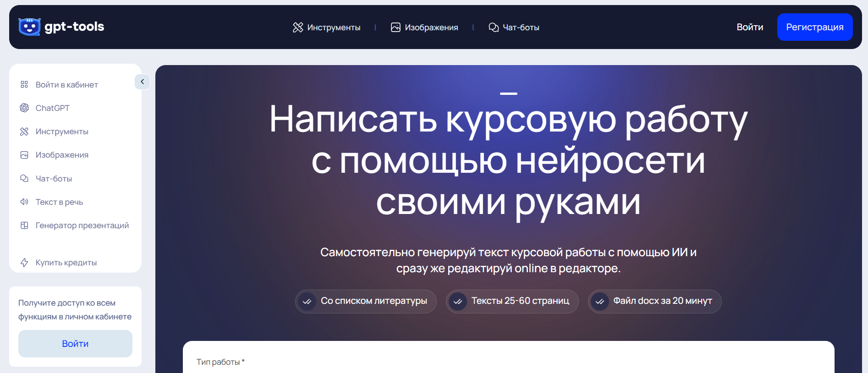Click the blue Регистрация button
Image resolution: width=868 pixels, height=373 pixels.
(x=815, y=27)
